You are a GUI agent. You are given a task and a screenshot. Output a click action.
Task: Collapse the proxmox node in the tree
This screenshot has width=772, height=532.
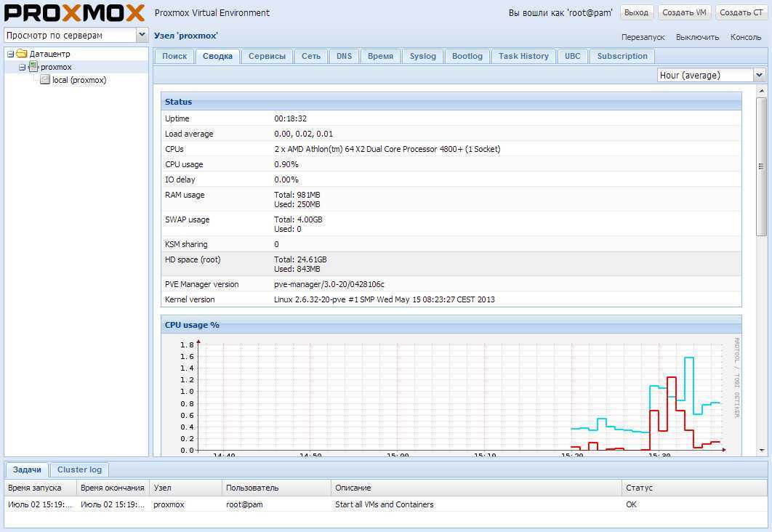22,68
